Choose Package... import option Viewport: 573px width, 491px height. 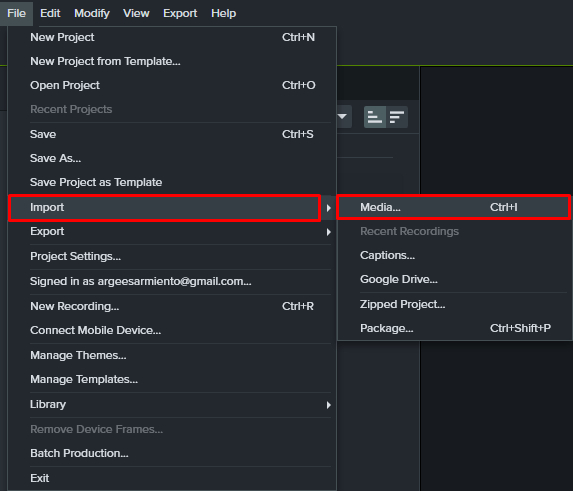454,328
